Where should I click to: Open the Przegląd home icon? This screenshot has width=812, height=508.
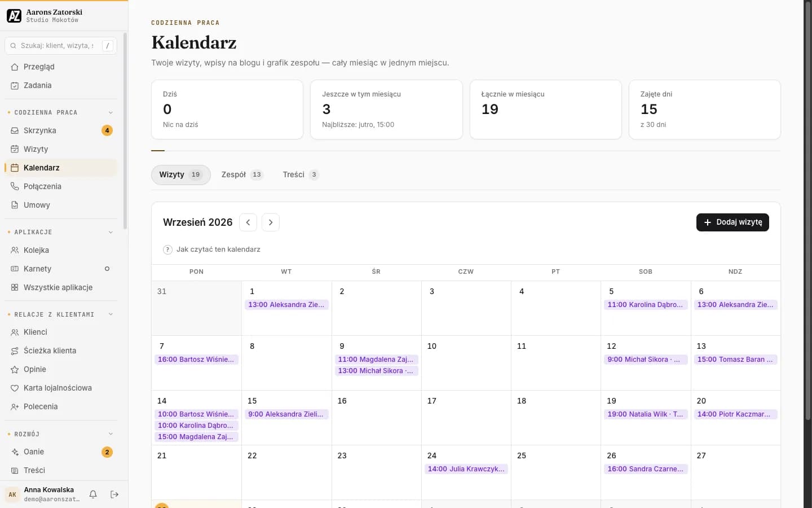click(15, 67)
